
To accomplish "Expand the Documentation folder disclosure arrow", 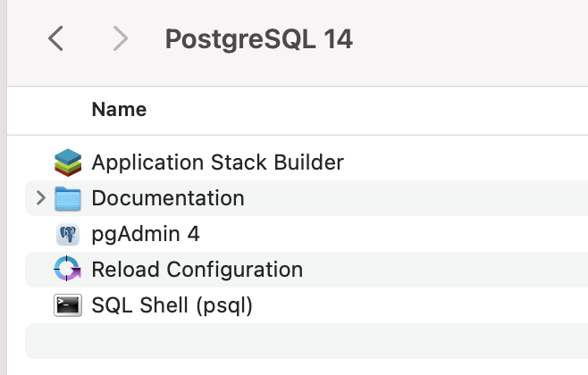I will 40,198.
